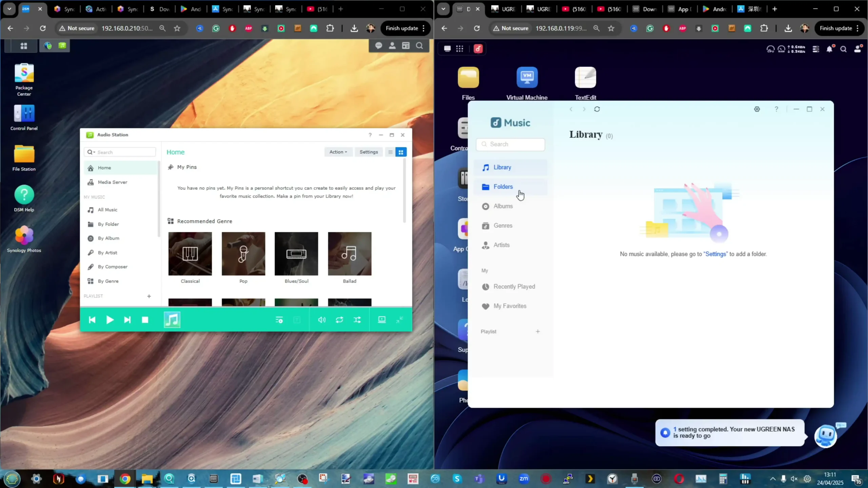The height and width of the screenshot is (488, 868).
Task: Open DSM notifications chat bubble icon
Action: 379,46
